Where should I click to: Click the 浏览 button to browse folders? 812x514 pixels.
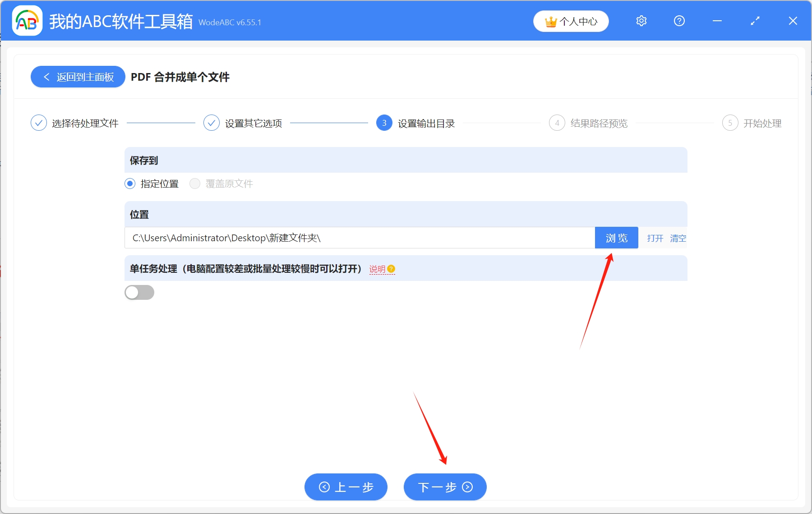click(617, 238)
